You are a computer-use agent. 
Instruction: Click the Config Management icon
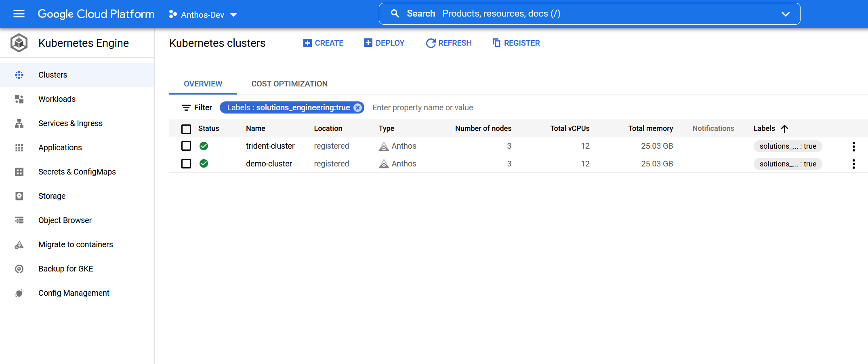click(19, 293)
